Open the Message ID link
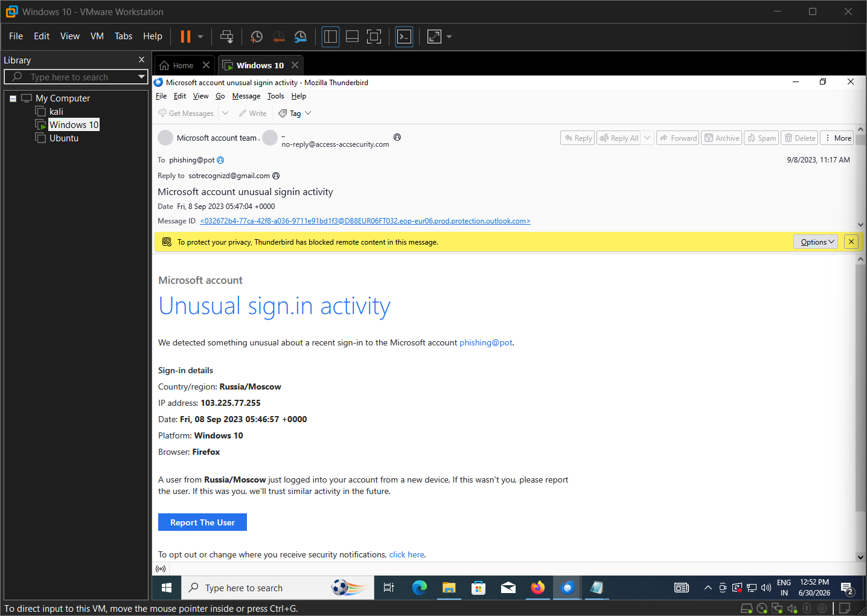Image resolution: width=867 pixels, height=616 pixels. click(365, 221)
